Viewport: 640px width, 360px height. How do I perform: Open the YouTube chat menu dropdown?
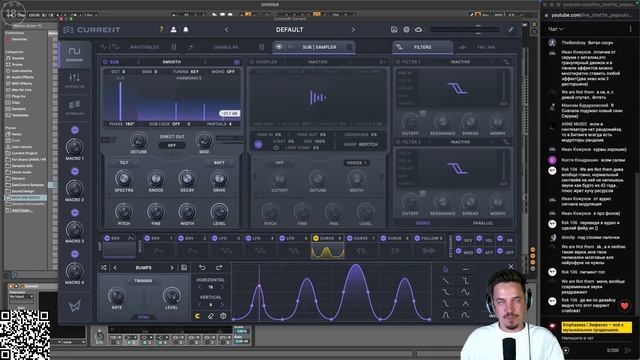coord(556,29)
